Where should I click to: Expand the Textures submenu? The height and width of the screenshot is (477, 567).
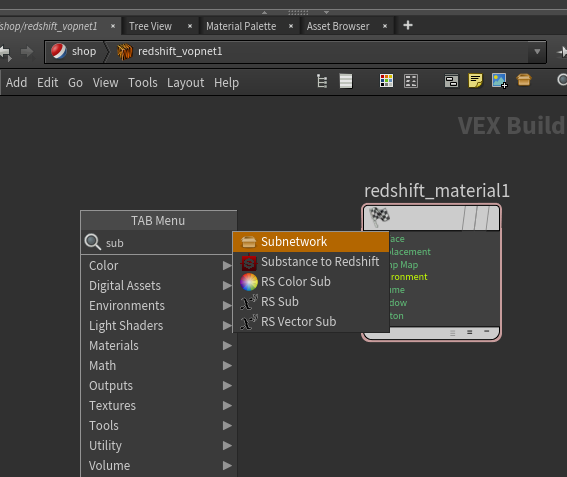tap(159, 405)
